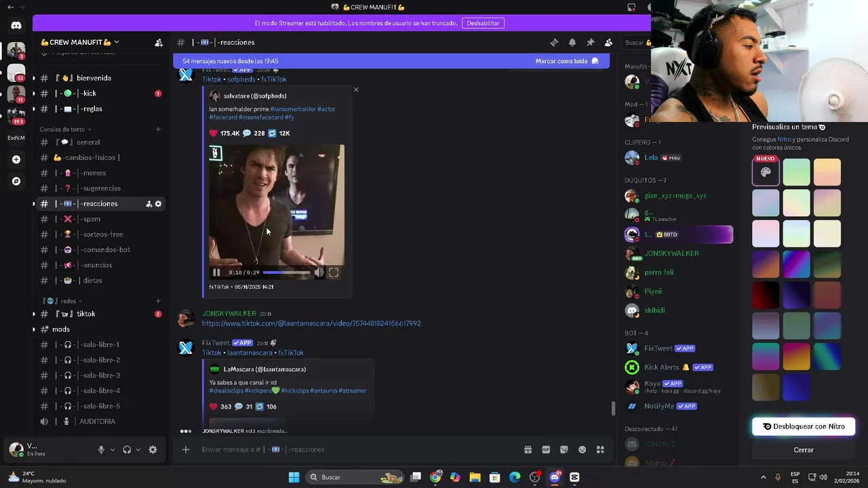Open Google Chrome from taskbar
The image size is (868, 488).
pos(435,477)
